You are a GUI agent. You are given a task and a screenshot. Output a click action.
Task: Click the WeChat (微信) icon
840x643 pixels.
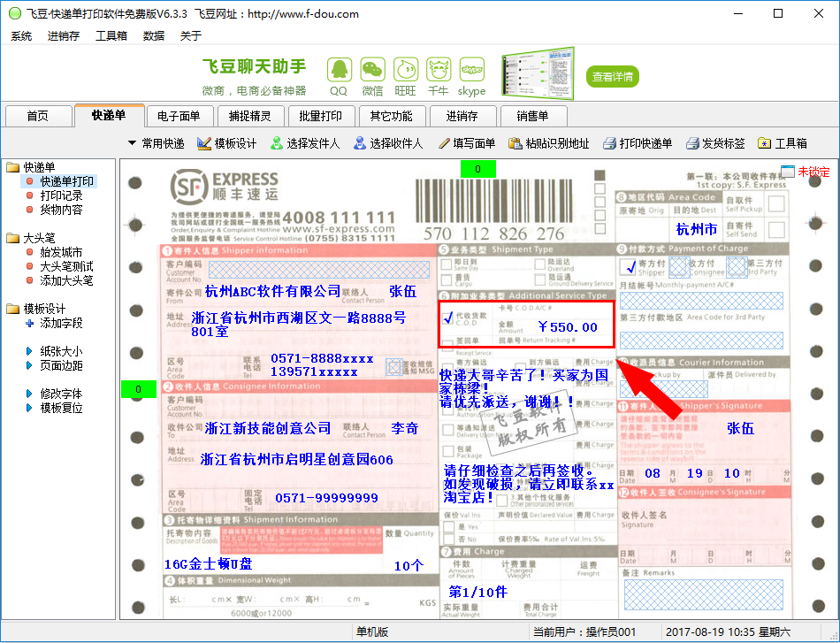pos(373,70)
